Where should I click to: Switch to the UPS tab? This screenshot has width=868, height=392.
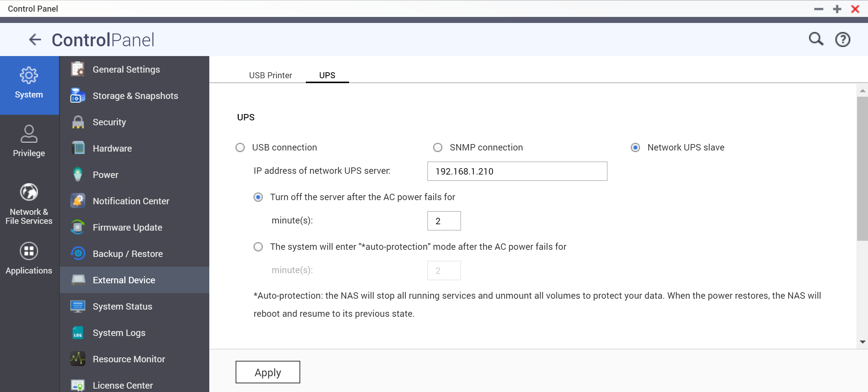click(x=327, y=75)
